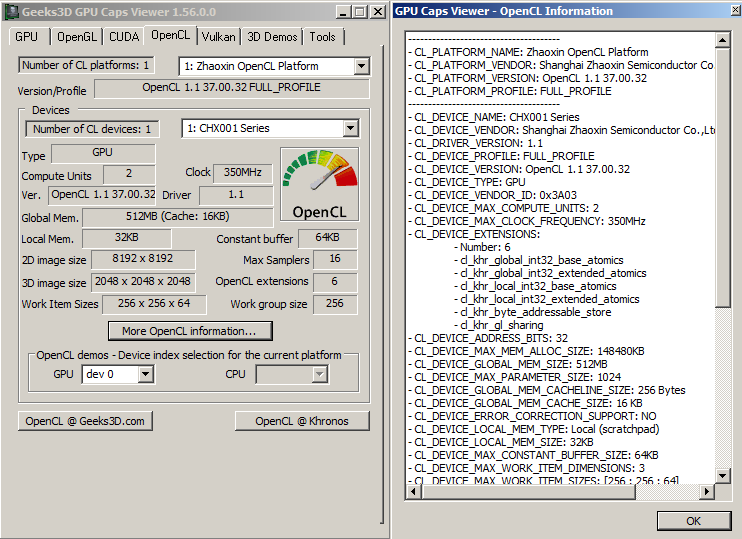Click the Work Item Sizes value field
Viewport: 742px width, 539px height.
[x=154, y=304]
